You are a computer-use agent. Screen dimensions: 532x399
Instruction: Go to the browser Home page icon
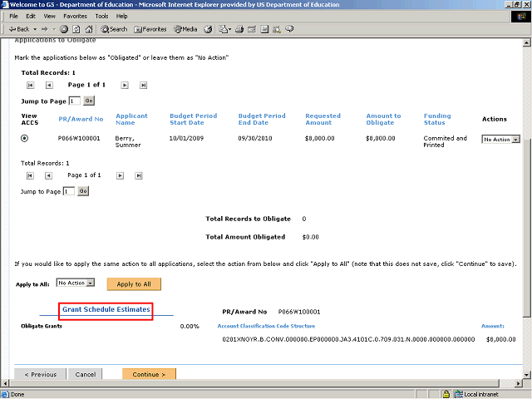88,29
